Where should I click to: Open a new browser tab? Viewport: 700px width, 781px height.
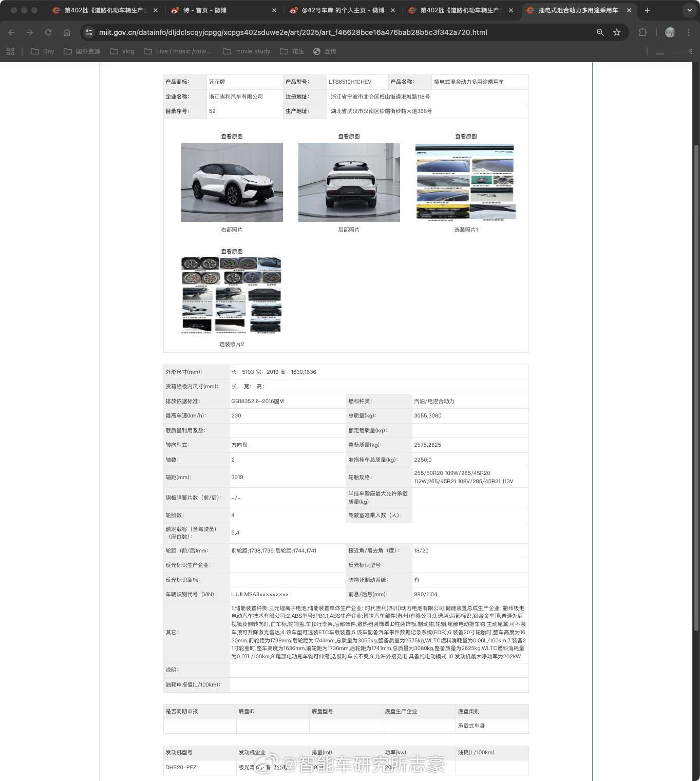(x=648, y=10)
